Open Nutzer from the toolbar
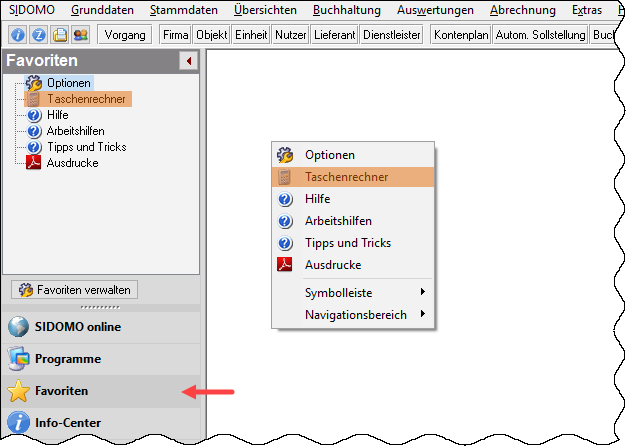The height and width of the screenshot is (446, 626). pyautogui.click(x=291, y=35)
